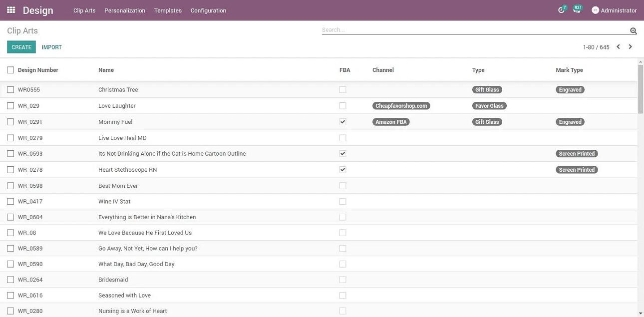Click the search magnifier icon
Image resolution: width=644 pixels, height=317 pixels.
click(633, 31)
